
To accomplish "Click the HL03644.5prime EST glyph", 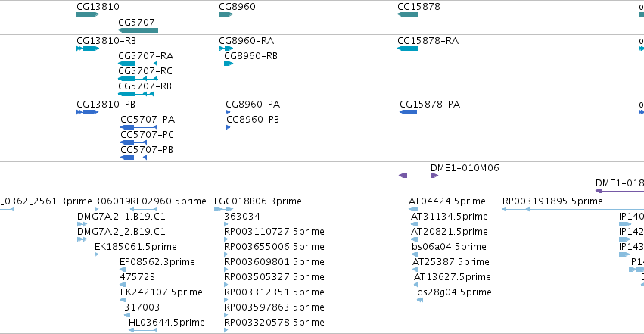I will tap(143, 330).
